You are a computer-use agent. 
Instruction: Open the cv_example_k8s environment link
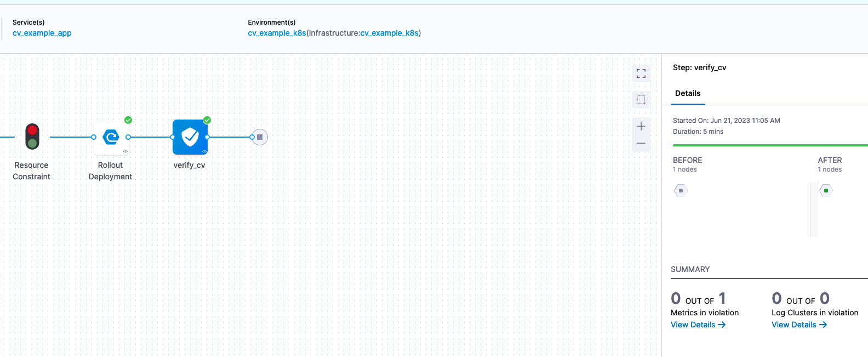click(x=277, y=33)
